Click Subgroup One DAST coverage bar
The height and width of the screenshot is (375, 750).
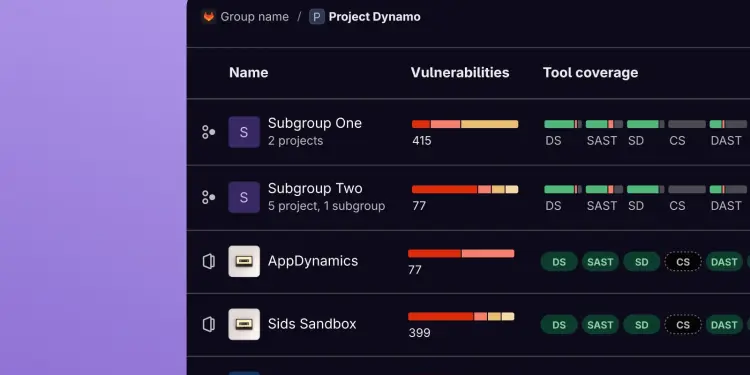(x=728, y=124)
